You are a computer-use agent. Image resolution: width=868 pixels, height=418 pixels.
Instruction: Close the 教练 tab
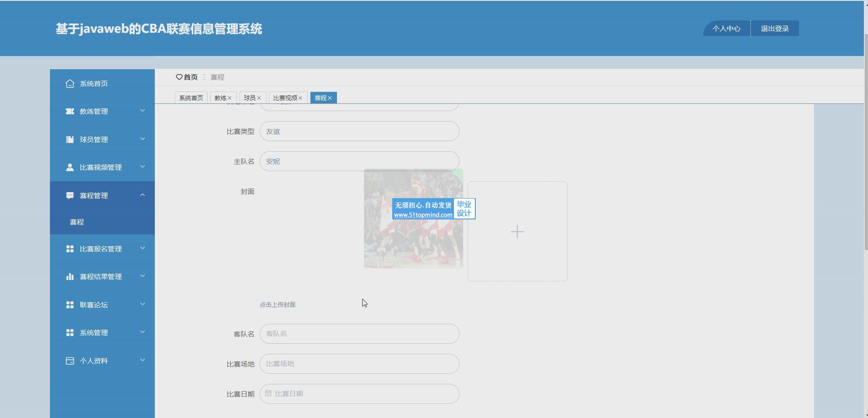pos(230,98)
